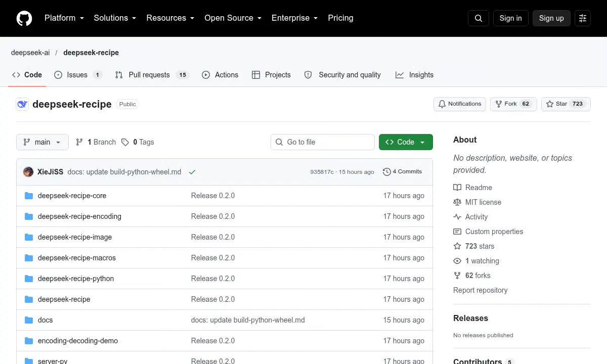
Task: Switch to the Issues tab
Action: [x=78, y=75]
